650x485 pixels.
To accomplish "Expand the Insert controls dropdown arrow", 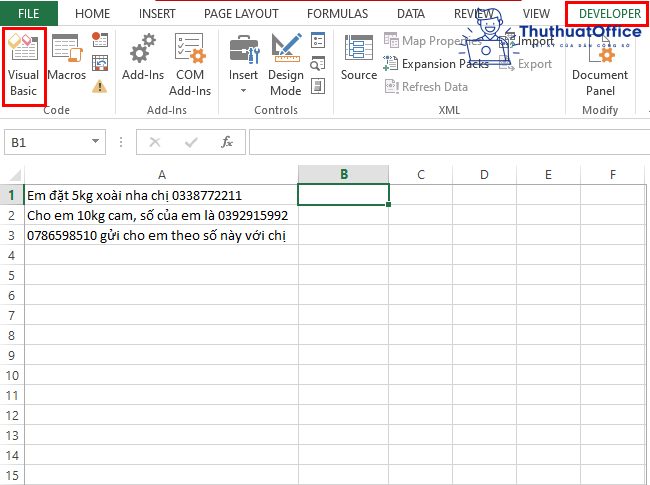I will pyautogui.click(x=244, y=90).
